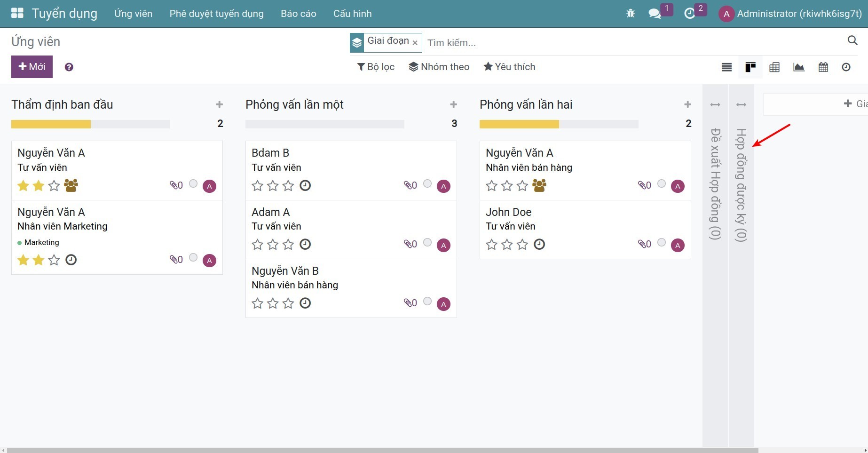Open the home apps grid menu
Screen dimensions: 868x453
(17, 13)
